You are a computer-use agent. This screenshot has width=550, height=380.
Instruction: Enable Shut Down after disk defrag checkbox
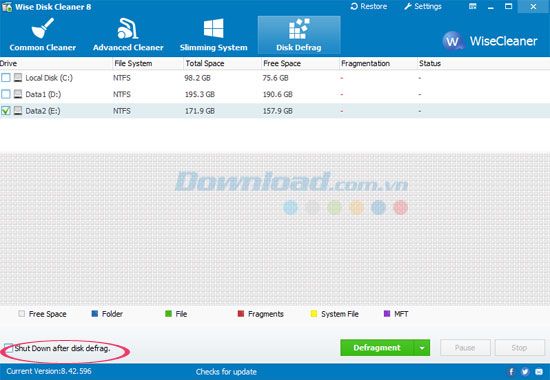click(x=8, y=348)
